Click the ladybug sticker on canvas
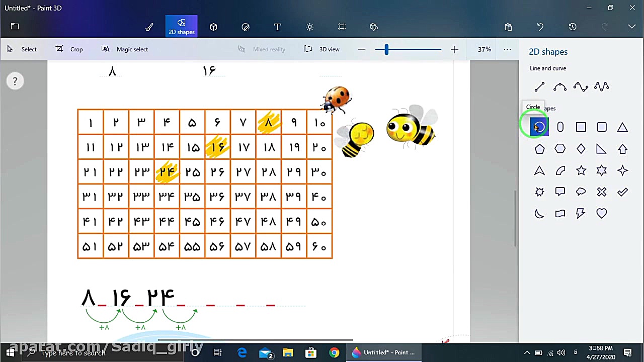Viewport: 644px width, 362px height. [336, 99]
